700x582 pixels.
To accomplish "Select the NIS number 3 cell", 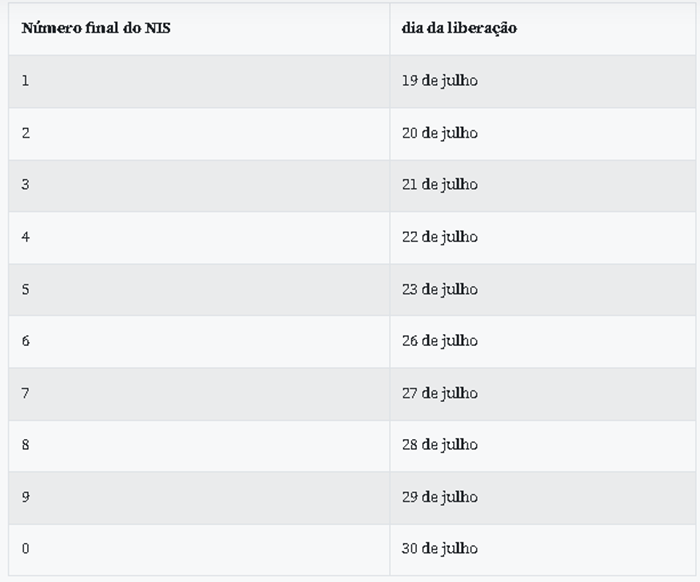I will 26,185.
